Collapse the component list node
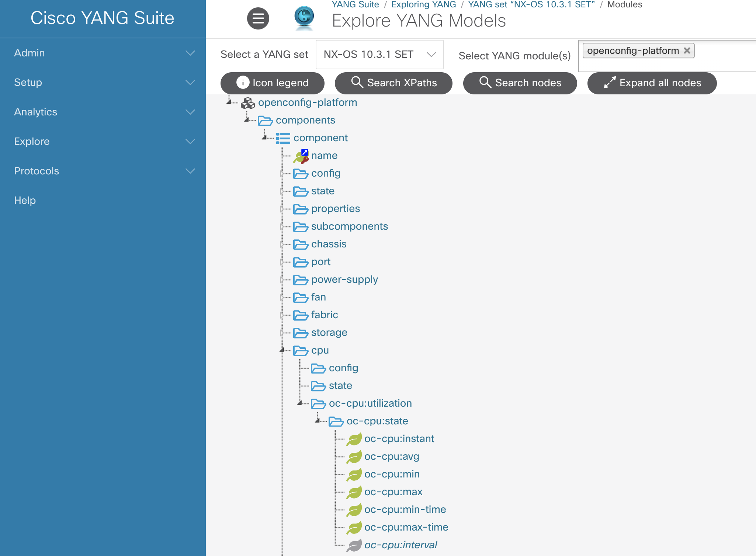The width and height of the screenshot is (756, 556). (x=264, y=137)
